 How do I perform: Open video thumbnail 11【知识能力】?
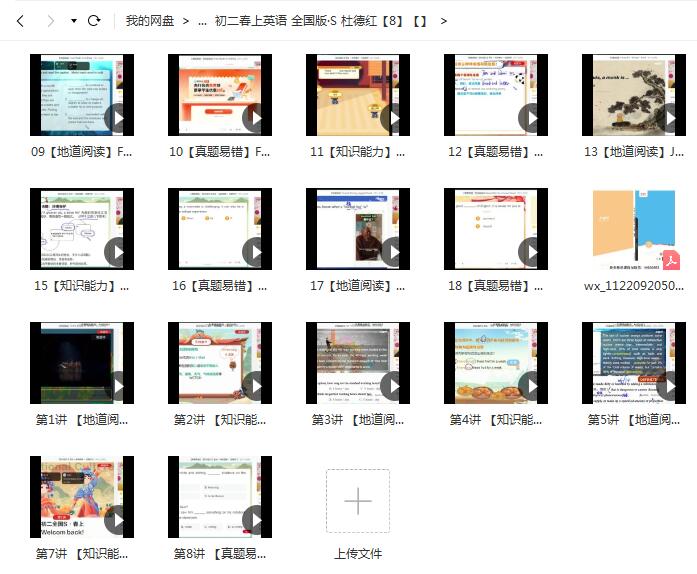(x=358, y=95)
